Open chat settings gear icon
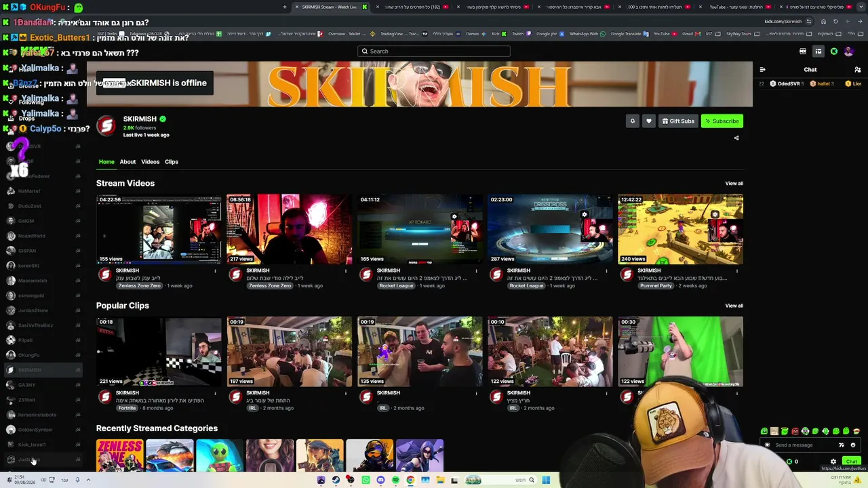This screenshot has width=868, height=488. point(833,462)
